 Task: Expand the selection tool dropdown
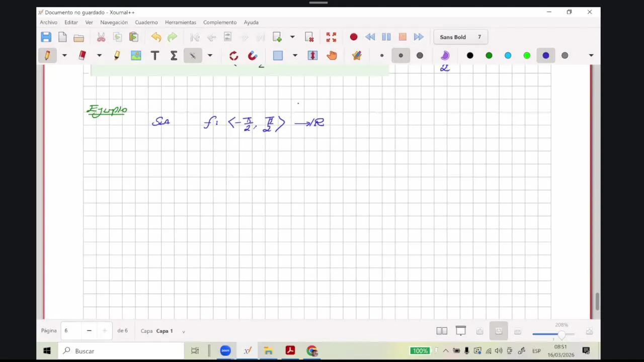pyautogui.click(x=295, y=55)
